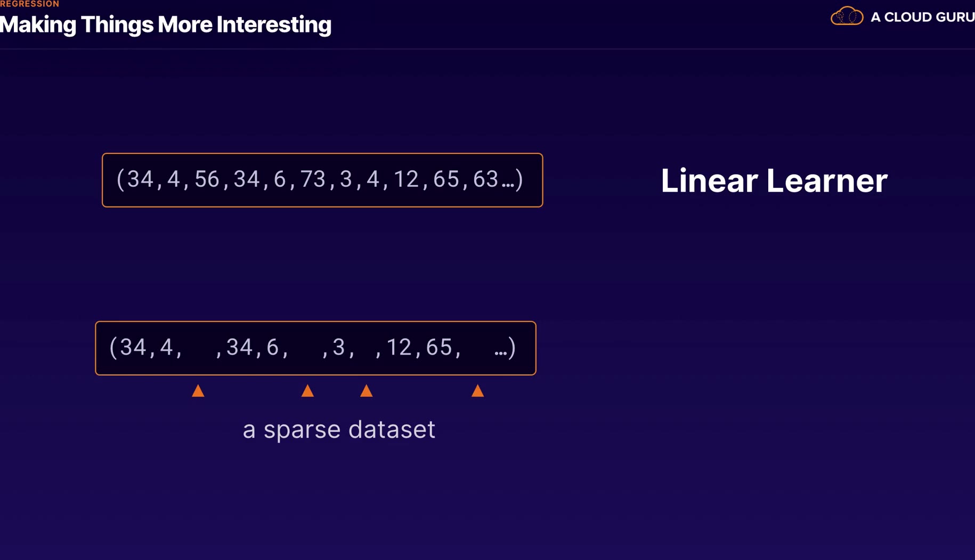975x560 pixels.
Task: Click the leftmost orange triangle marker
Action: click(198, 391)
